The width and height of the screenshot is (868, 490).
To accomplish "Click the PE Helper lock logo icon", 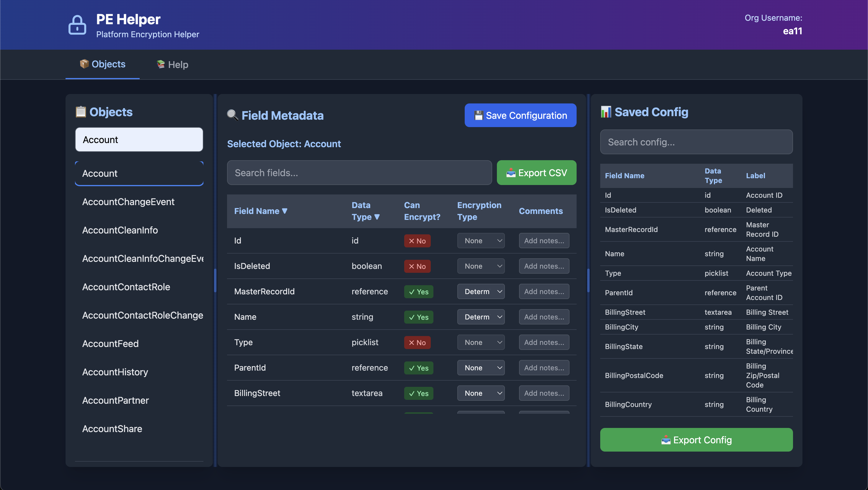I will [77, 25].
